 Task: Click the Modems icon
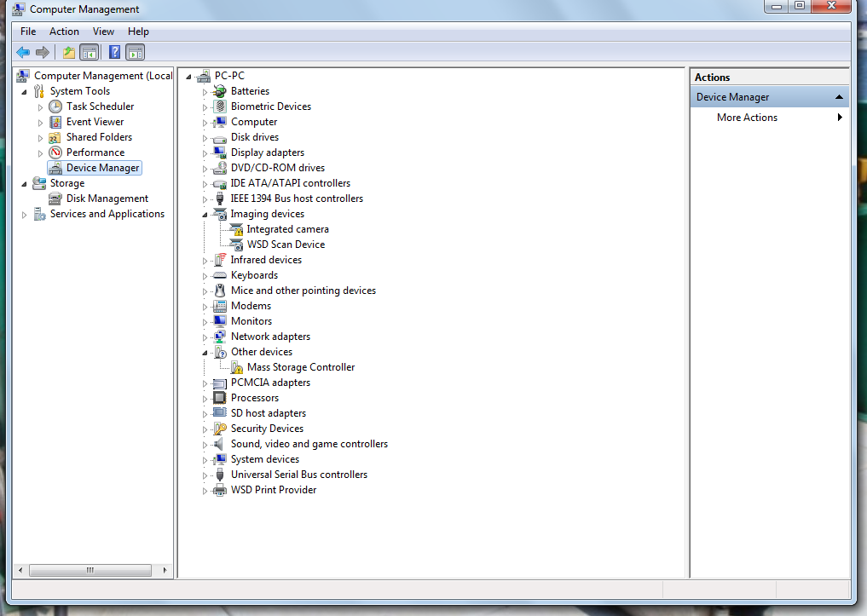point(220,306)
